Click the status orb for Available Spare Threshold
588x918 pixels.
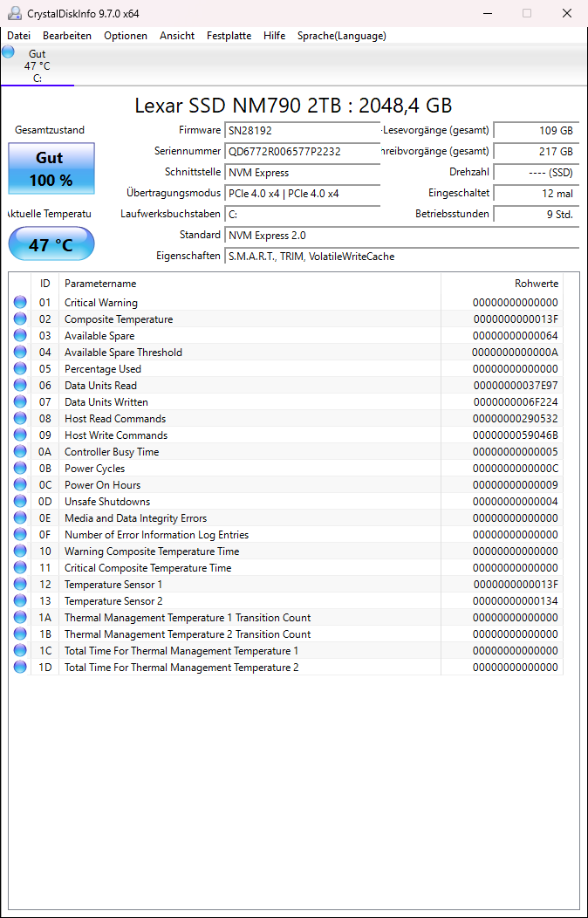[x=20, y=353]
